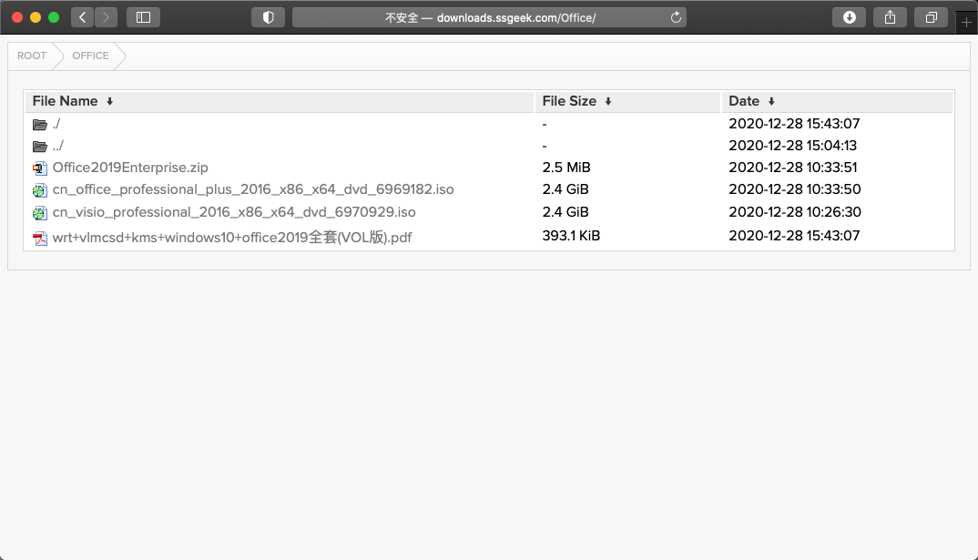Click the folder icon next to ./
978x560 pixels.
(x=40, y=125)
